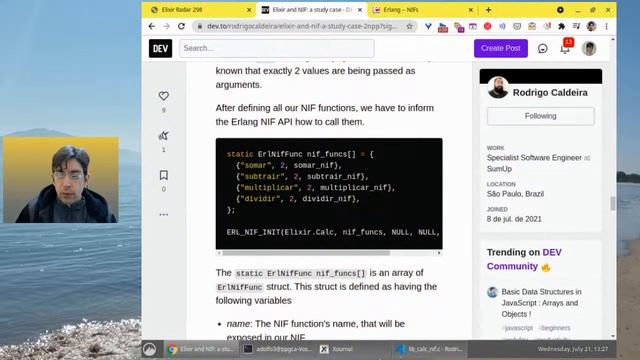The width and height of the screenshot is (640, 360).
Task: Add a unicorn reaction to article
Action: tap(164, 136)
